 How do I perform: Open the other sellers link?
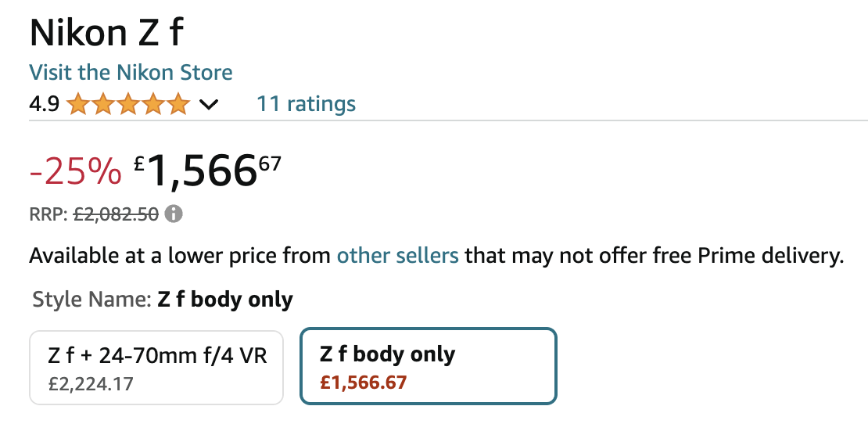point(397,255)
